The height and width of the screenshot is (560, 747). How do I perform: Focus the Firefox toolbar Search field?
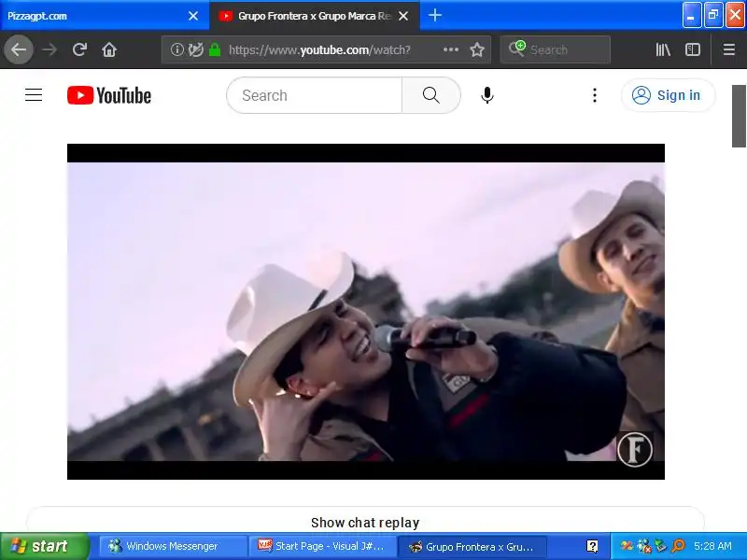coord(556,49)
